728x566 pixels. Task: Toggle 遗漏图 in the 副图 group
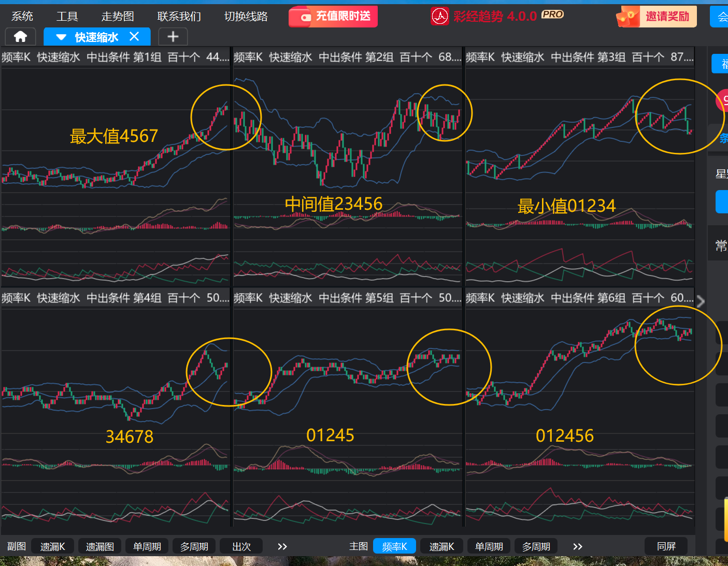click(100, 546)
